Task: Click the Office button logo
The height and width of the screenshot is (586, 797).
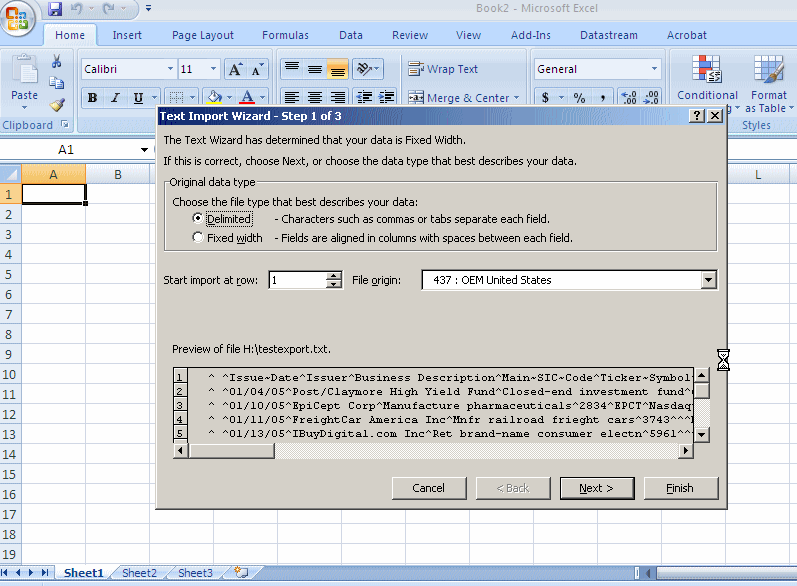Action: [17, 18]
